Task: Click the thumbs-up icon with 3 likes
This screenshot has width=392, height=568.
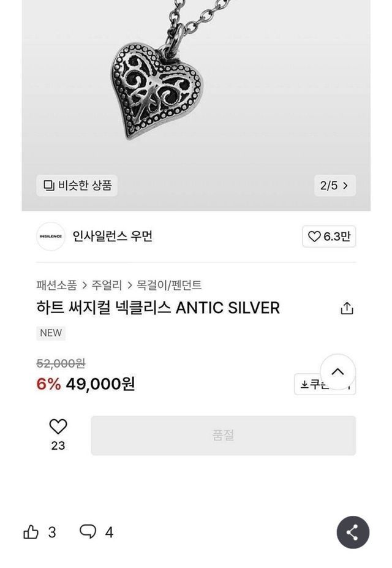Action: [31, 532]
